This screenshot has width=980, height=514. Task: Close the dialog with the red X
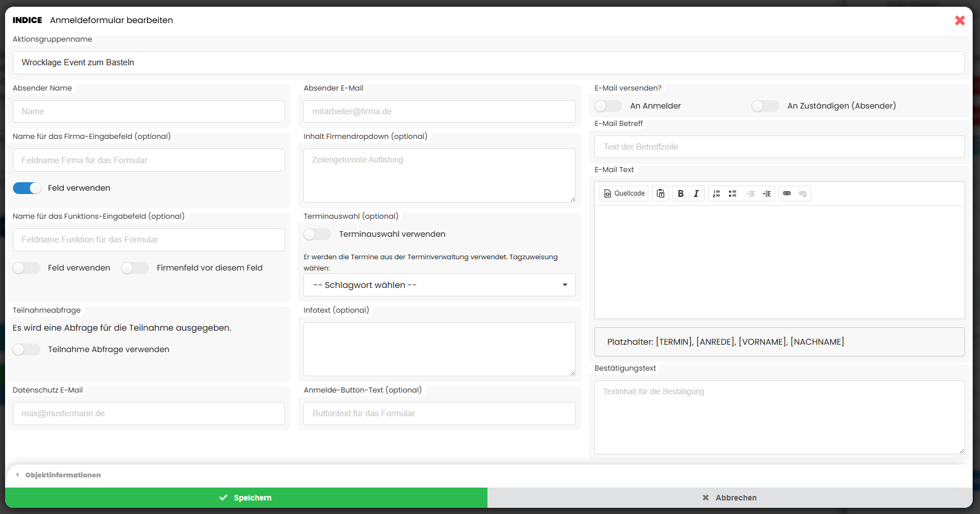point(960,21)
